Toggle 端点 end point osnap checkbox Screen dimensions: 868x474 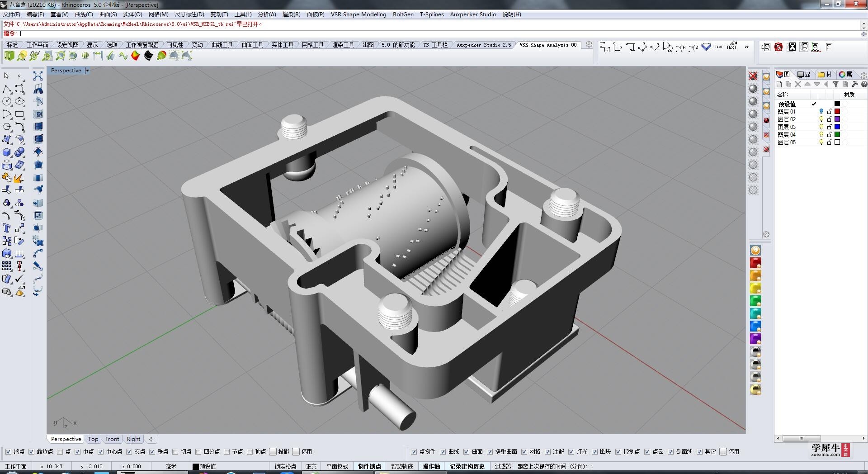click(8, 451)
